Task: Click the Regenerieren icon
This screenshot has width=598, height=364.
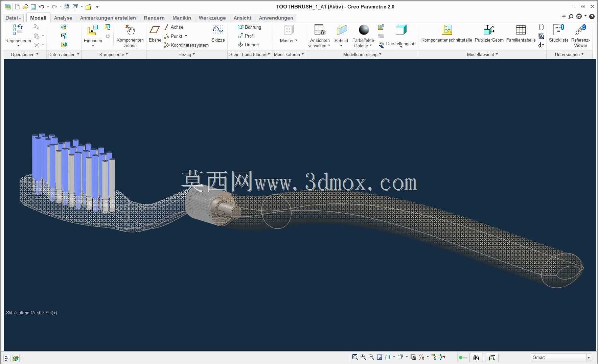Action: coord(18,30)
